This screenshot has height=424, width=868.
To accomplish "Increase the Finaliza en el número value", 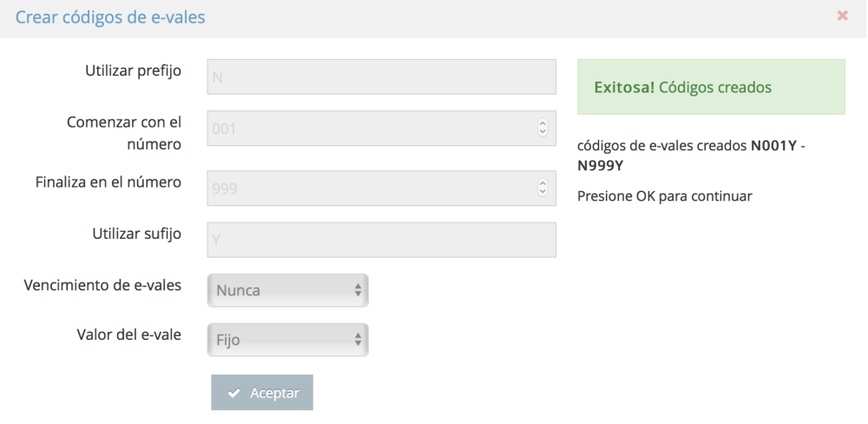I will click(543, 182).
